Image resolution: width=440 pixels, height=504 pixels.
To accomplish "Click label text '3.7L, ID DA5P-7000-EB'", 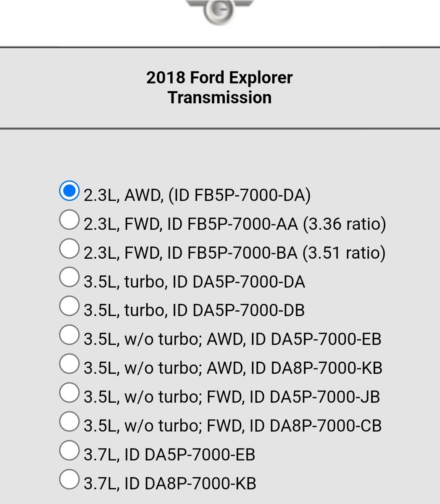I will 169,454.
